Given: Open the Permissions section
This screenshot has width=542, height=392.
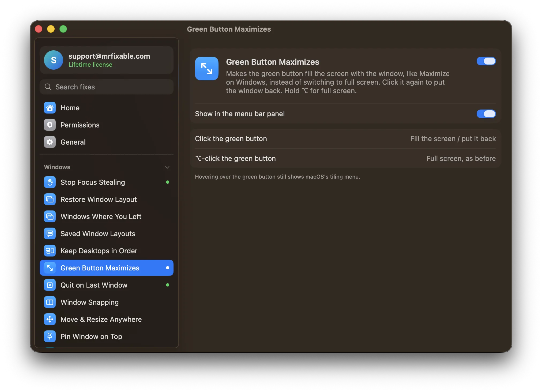Looking at the screenshot, I should (107, 125).
